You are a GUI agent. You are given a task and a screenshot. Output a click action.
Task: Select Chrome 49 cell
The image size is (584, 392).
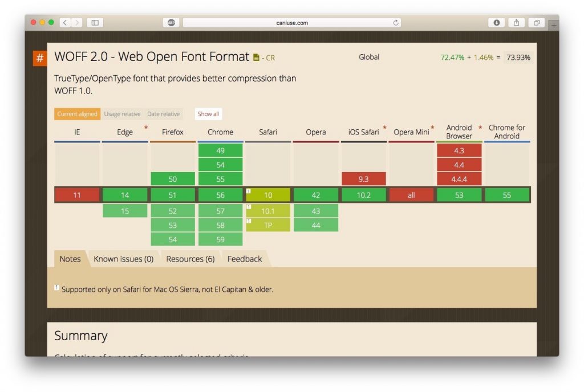221,150
